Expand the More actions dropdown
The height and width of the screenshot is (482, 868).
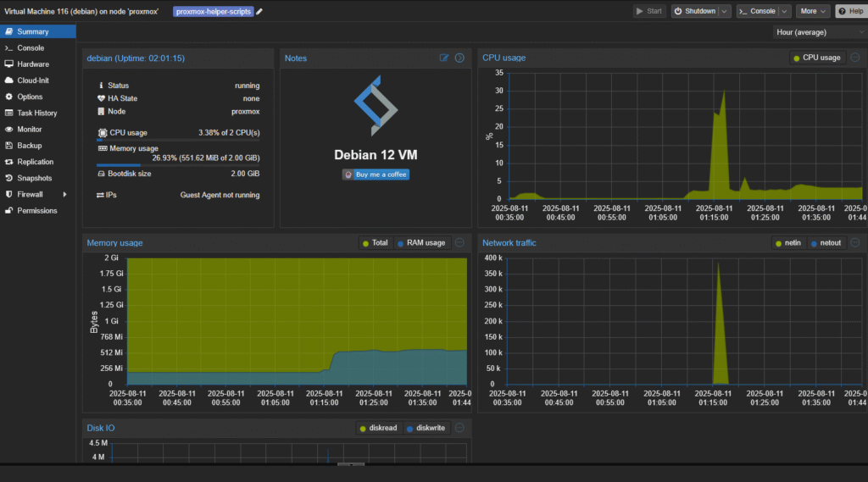click(813, 11)
